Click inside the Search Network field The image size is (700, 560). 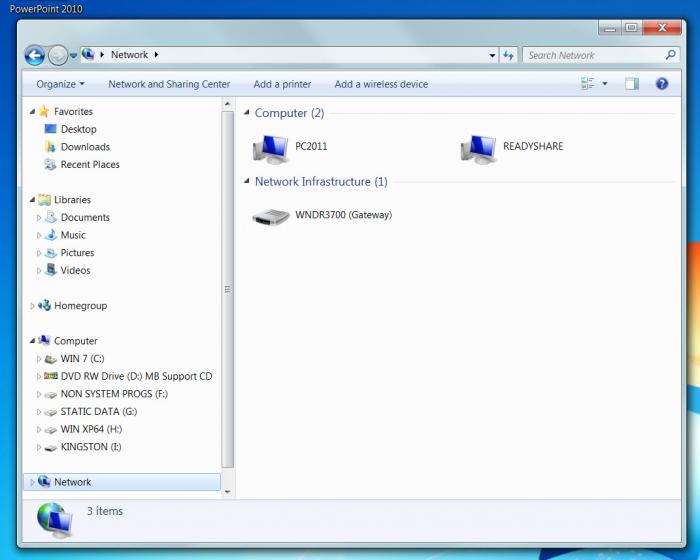(x=590, y=56)
